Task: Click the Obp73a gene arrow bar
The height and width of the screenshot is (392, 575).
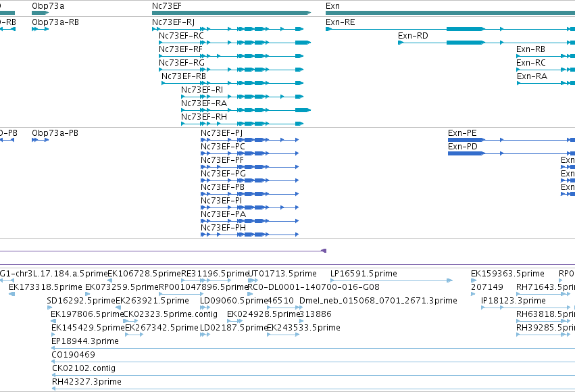Action: coord(41,13)
